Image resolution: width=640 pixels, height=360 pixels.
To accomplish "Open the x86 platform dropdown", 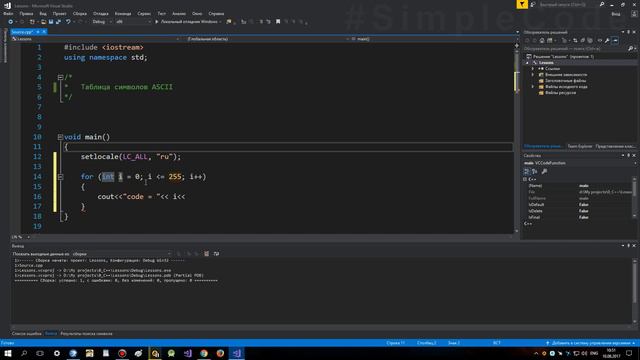I will 133,22.
